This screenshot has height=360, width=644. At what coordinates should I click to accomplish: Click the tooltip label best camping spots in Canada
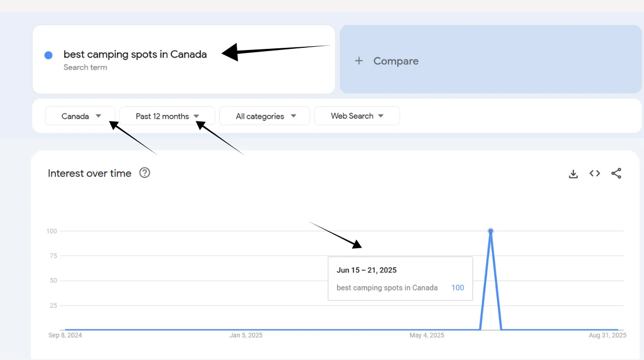[x=387, y=287]
